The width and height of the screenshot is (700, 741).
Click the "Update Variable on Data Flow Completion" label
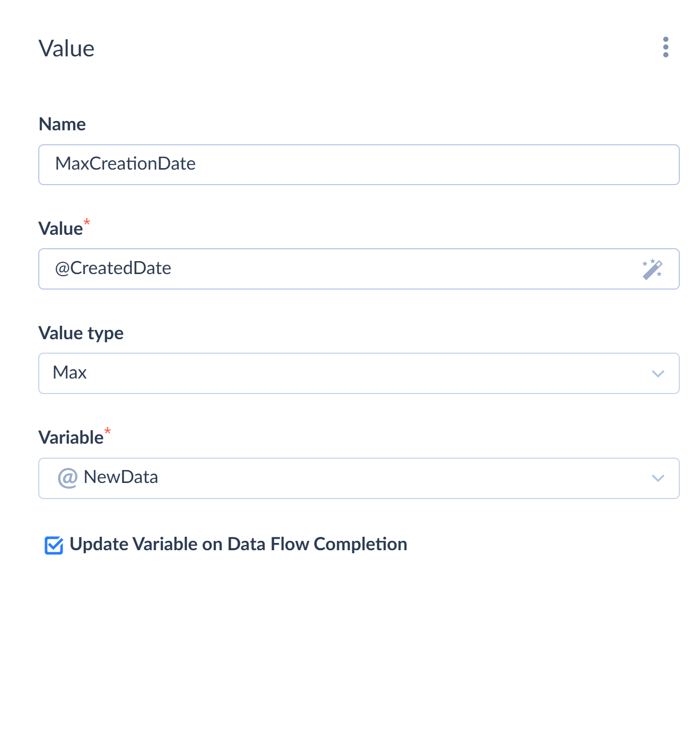(x=238, y=545)
